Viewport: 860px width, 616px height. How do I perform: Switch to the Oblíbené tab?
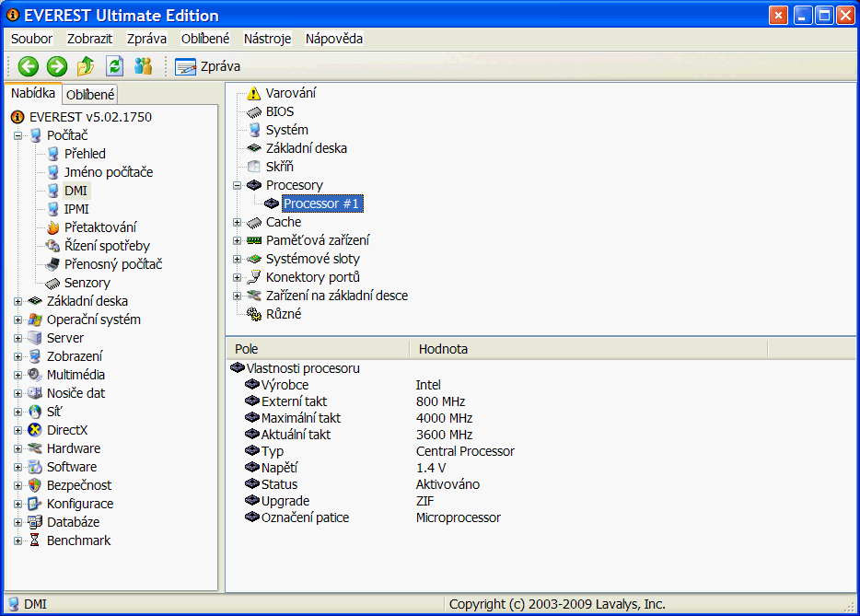[90, 95]
